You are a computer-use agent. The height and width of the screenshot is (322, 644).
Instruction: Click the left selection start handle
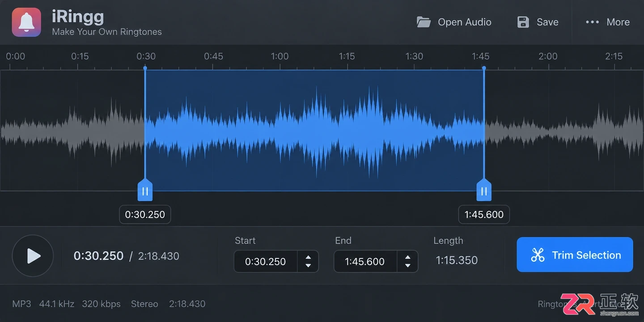pos(145,191)
